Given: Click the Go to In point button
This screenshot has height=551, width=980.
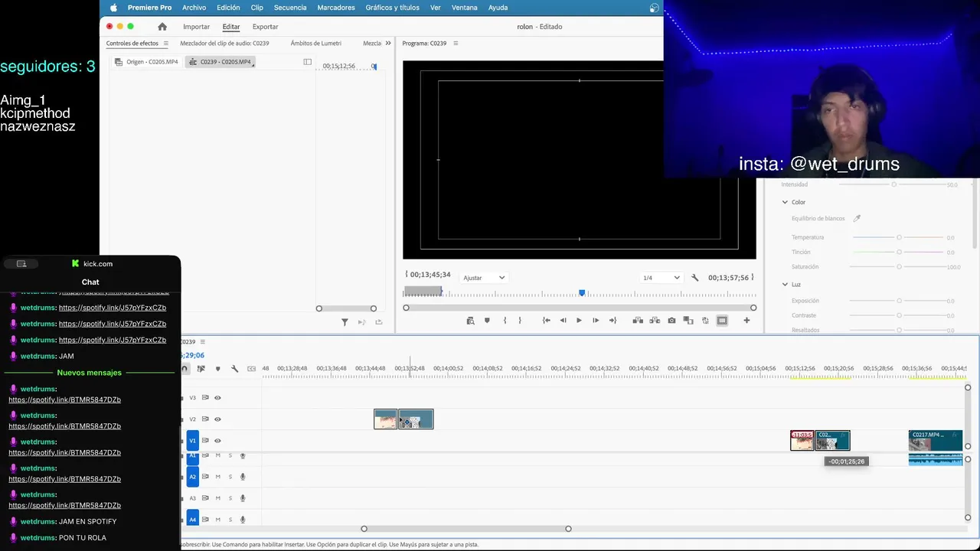Looking at the screenshot, I should (547, 321).
